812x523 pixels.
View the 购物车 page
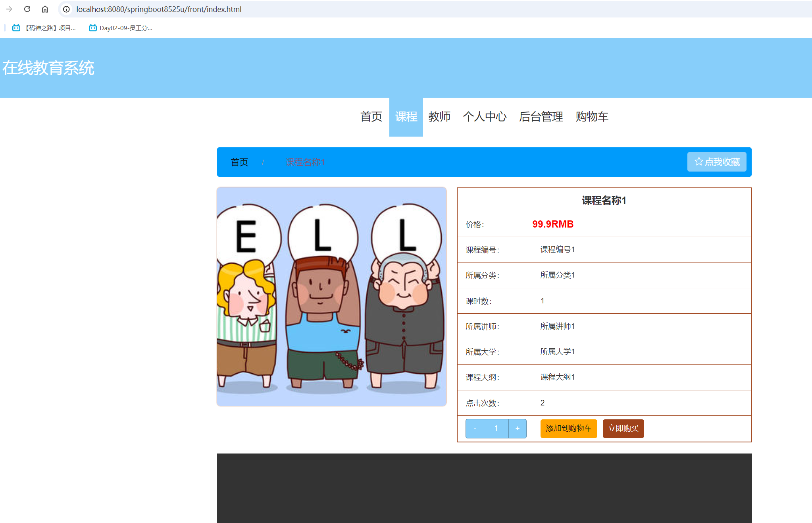pos(591,117)
